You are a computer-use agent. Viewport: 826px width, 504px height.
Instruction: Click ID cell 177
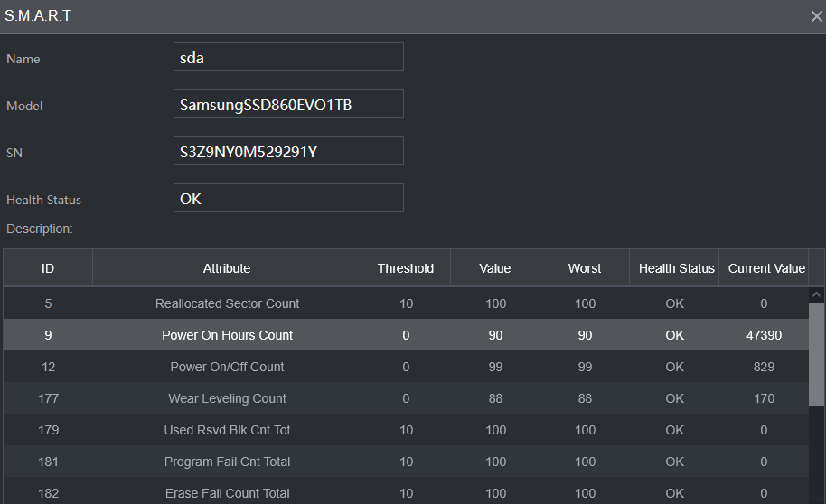pos(48,398)
